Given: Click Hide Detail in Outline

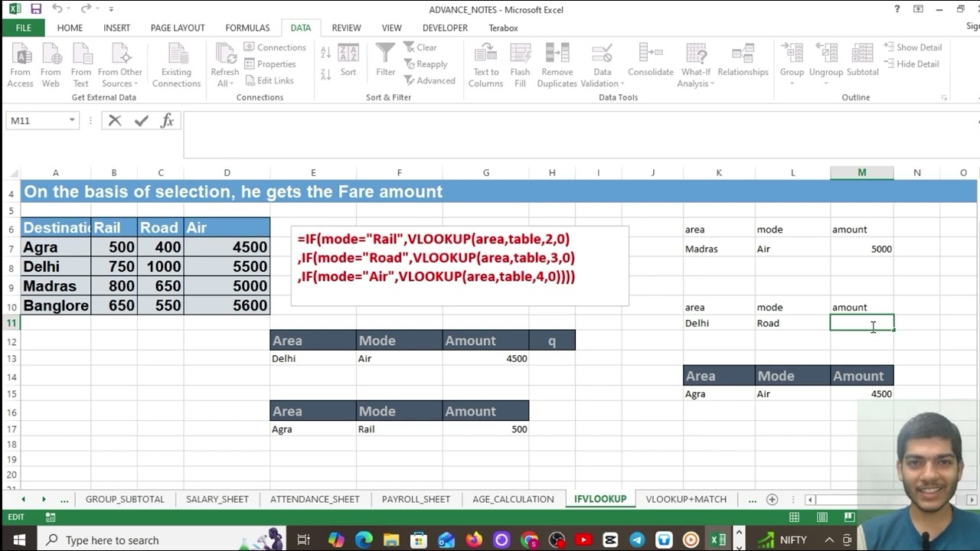Looking at the screenshot, I should click(911, 64).
